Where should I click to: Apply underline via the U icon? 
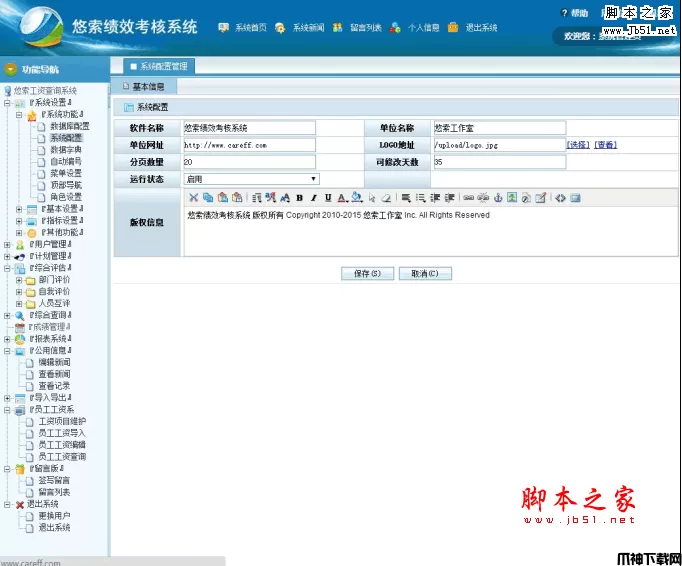coord(327,197)
